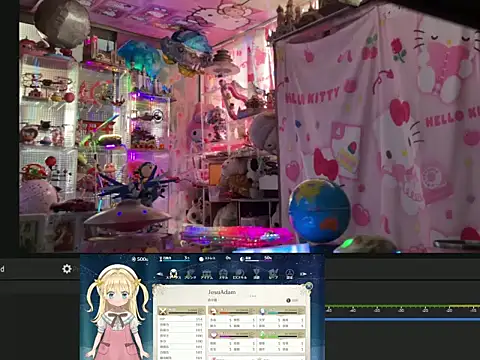Viewport: 480px width, 360px height.
Task: Click the blonde character portrait
Action: pyautogui.click(x=117, y=312)
